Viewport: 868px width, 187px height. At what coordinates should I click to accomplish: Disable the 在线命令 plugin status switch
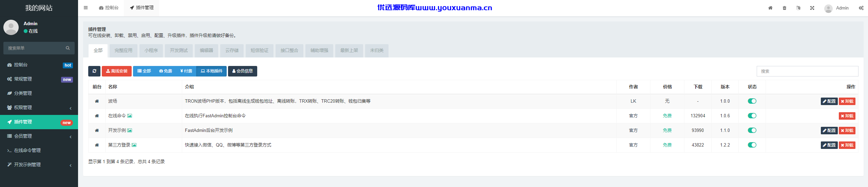[752, 116]
